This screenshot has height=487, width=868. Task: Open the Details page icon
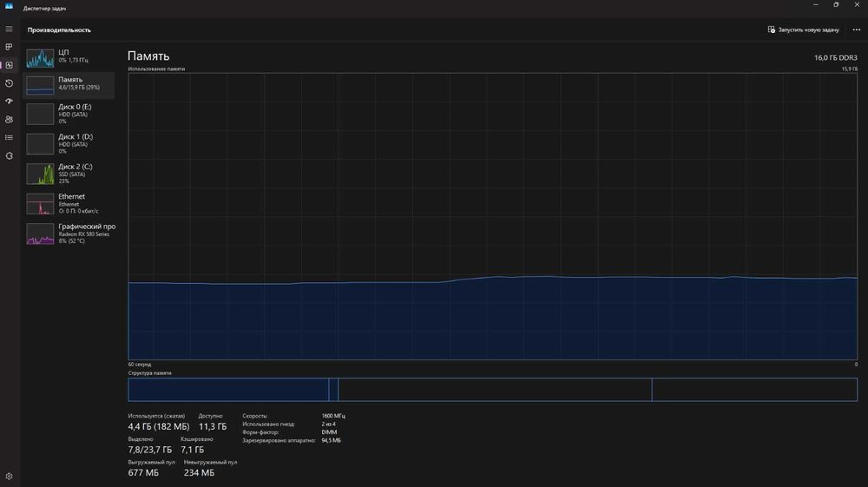9,138
